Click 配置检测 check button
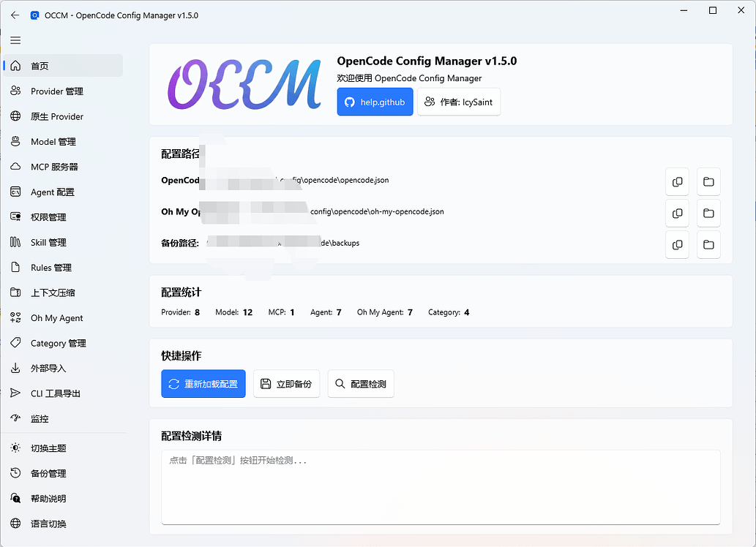This screenshot has height=547, width=756. (361, 384)
